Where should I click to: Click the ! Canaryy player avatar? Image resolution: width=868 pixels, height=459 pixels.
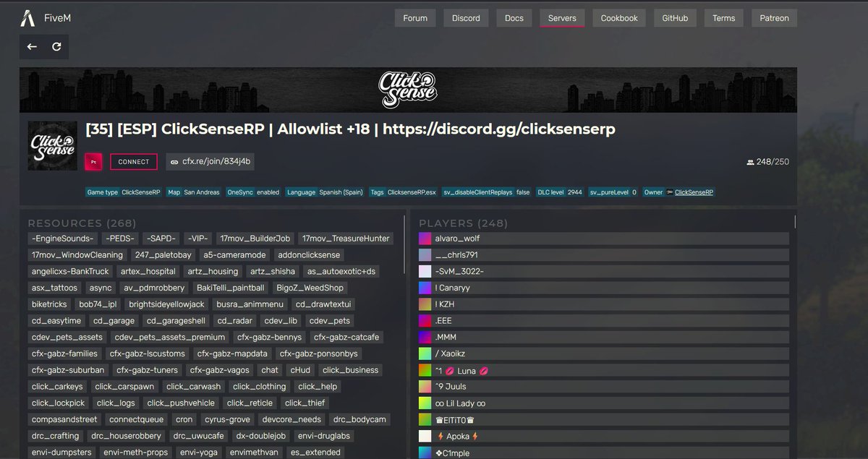point(425,288)
